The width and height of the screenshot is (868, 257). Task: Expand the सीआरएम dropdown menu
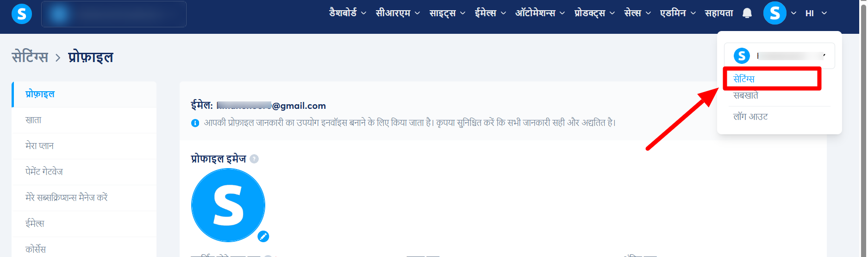[x=398, y=13]
